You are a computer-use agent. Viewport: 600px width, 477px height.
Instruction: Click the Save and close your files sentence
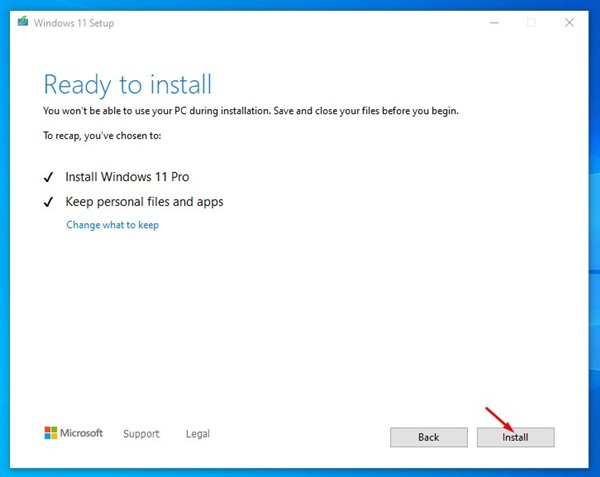pyautogui.click(x=366, y=111)
